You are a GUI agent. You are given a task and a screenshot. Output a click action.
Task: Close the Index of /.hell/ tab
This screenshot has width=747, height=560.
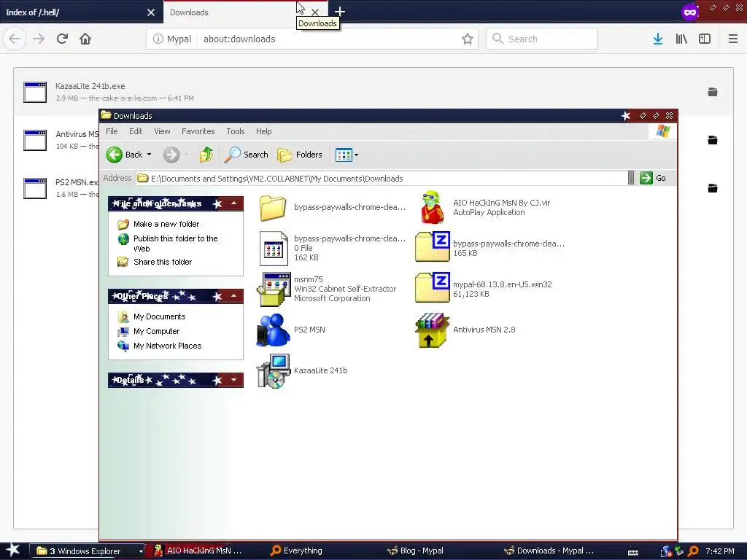(151, 12)
